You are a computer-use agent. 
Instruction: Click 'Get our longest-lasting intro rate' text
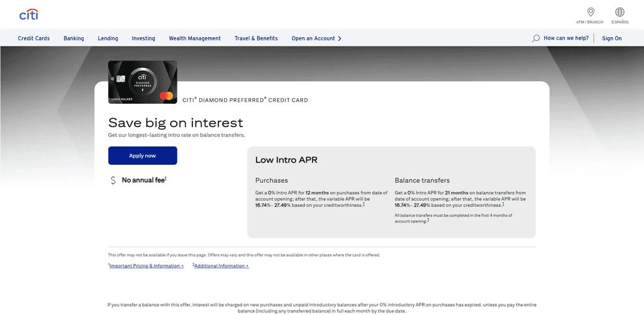(x=177, y=135)
